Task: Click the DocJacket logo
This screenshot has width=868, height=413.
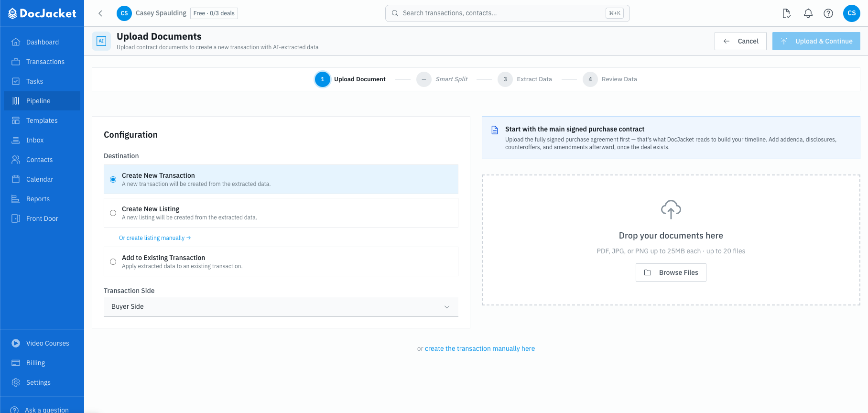Action: click(x=42, y=13)
